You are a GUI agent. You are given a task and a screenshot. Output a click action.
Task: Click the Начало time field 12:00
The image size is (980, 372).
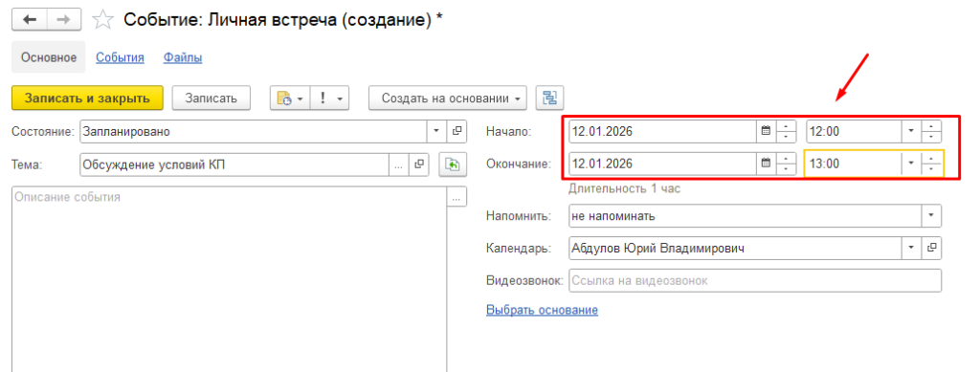853,131
